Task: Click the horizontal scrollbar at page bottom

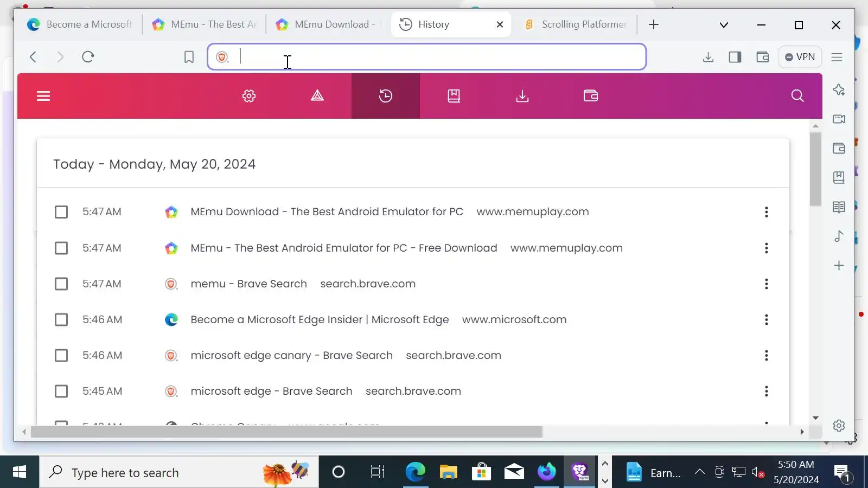Action: (286, 432)
